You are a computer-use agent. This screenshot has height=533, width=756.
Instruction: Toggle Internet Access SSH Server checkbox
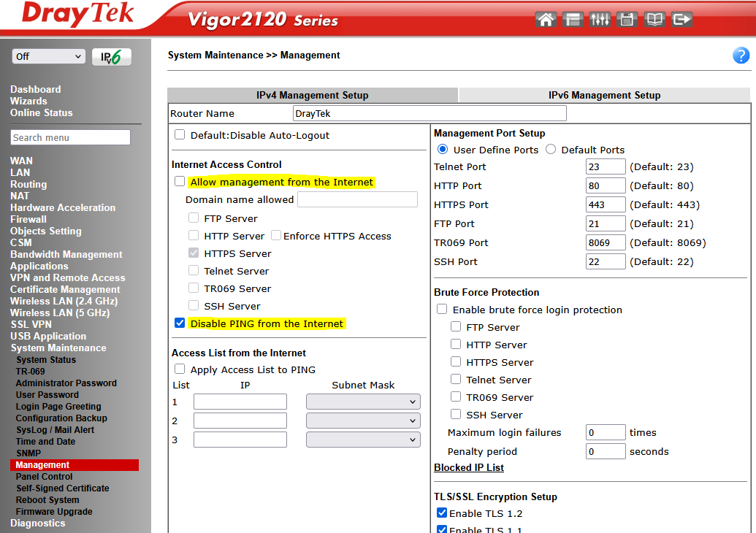194,305
